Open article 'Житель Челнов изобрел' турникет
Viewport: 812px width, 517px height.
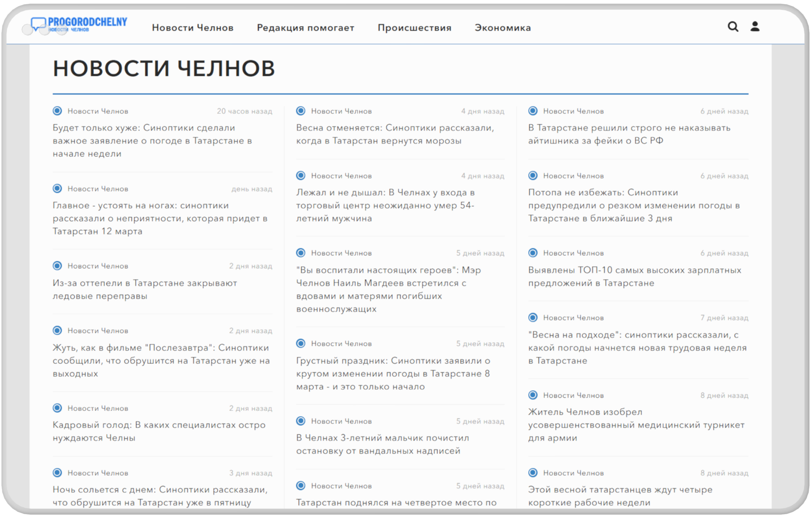point(636,425)
